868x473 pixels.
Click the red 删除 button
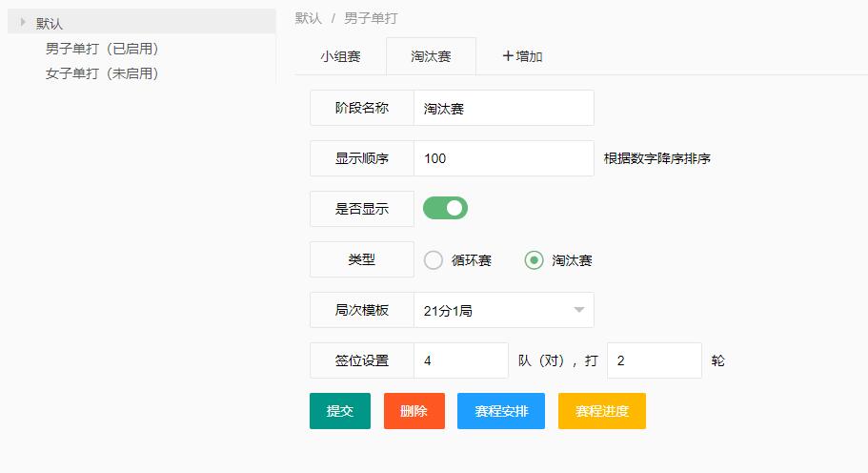coord(414,411)
